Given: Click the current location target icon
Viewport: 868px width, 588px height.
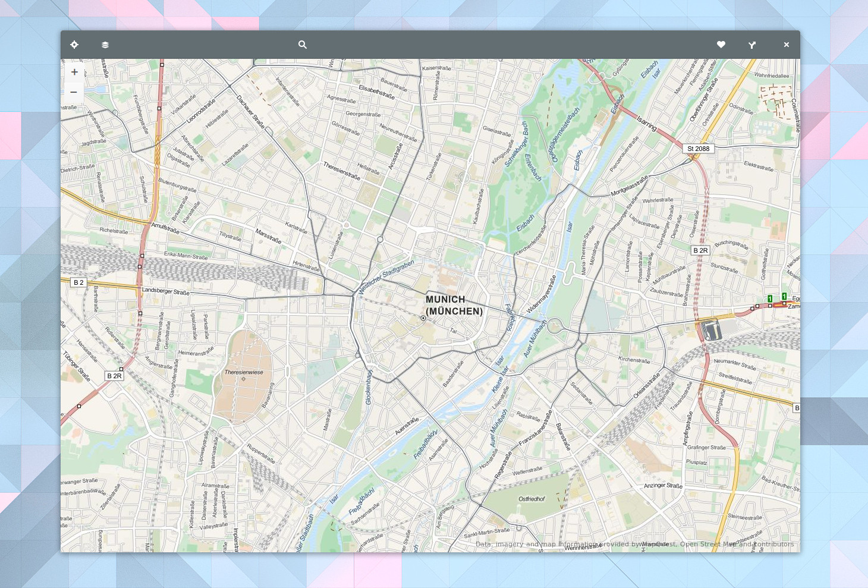Looking at the screenshot, I should tap(74, 45).
